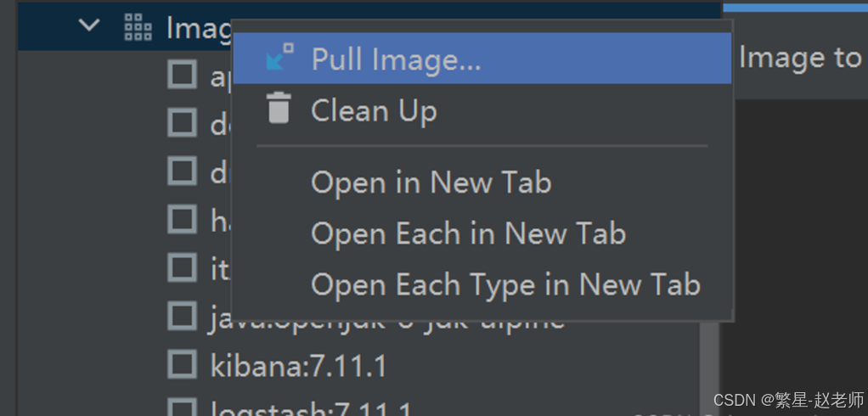Click the "Image to" field label on right

click(x=798, y=58)
